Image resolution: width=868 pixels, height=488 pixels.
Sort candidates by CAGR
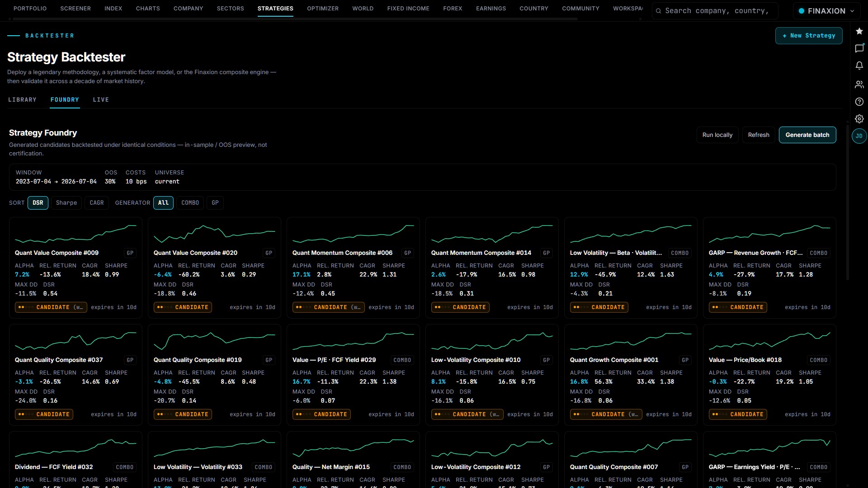pyautogui.click(x=97, y=203)
